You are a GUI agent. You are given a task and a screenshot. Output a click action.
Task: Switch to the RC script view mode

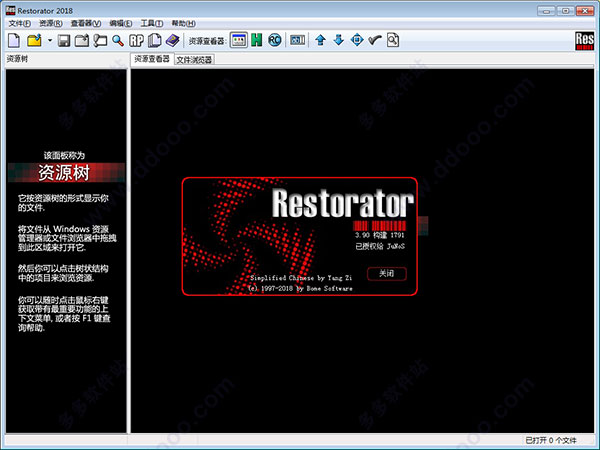coord(274,40)
